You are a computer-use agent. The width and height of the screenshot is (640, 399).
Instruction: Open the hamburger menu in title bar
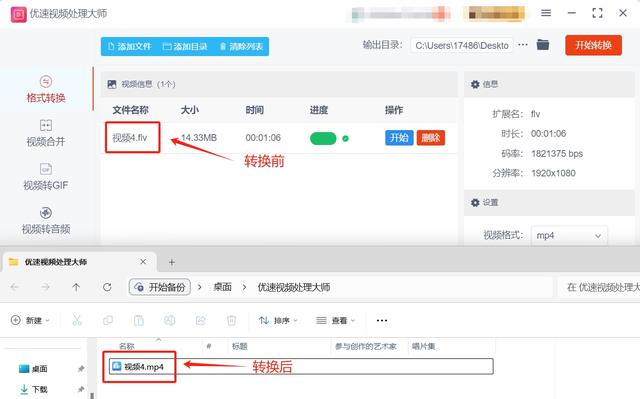[x=546, y=13]
